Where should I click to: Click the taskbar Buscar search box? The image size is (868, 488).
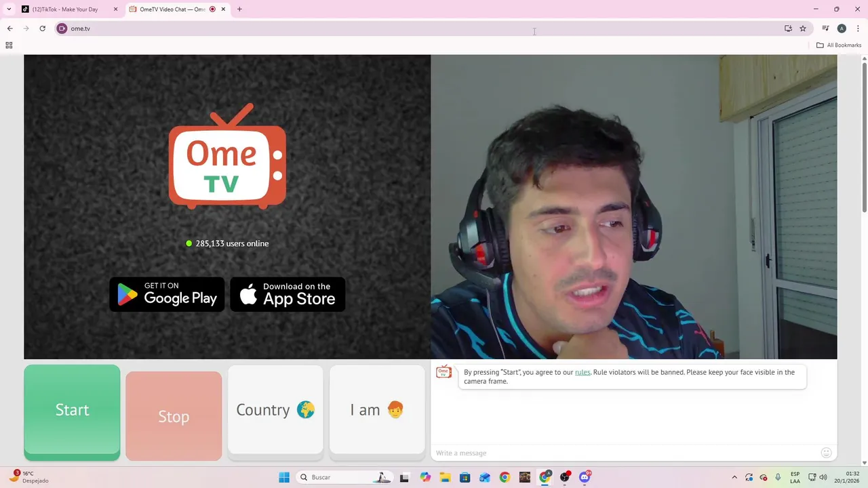344,477
